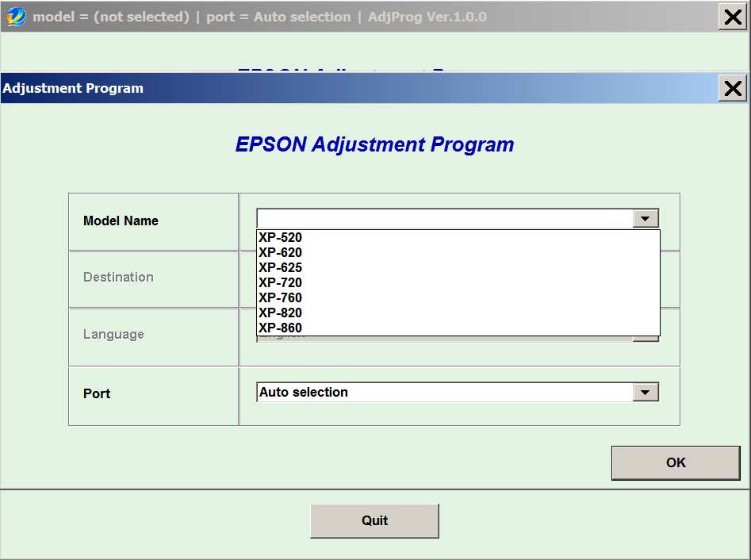Click the EPSON Adjustment Program heading
751x560 pixels.
coord(374,144)
